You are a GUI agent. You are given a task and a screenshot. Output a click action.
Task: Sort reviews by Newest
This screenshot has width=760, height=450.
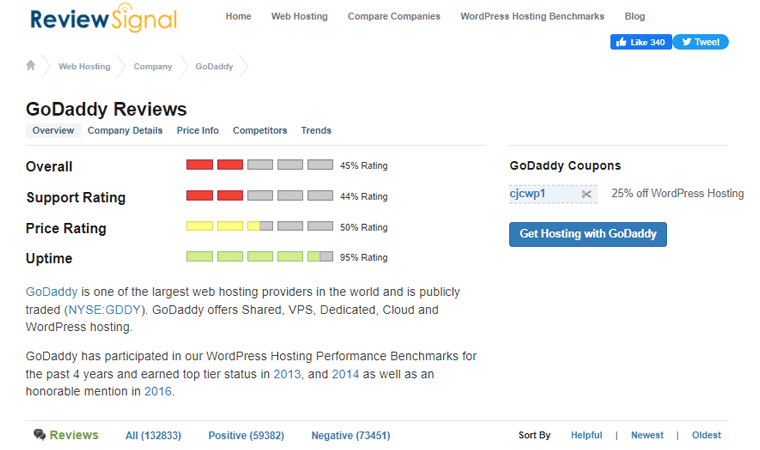[x=647, y=435]
